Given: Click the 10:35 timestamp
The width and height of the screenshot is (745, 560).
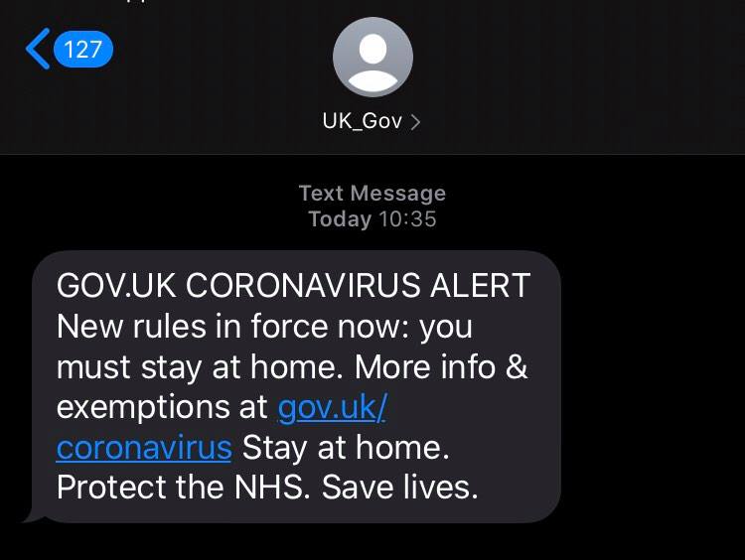Looking at the screenshot, I should click(407, 219).
